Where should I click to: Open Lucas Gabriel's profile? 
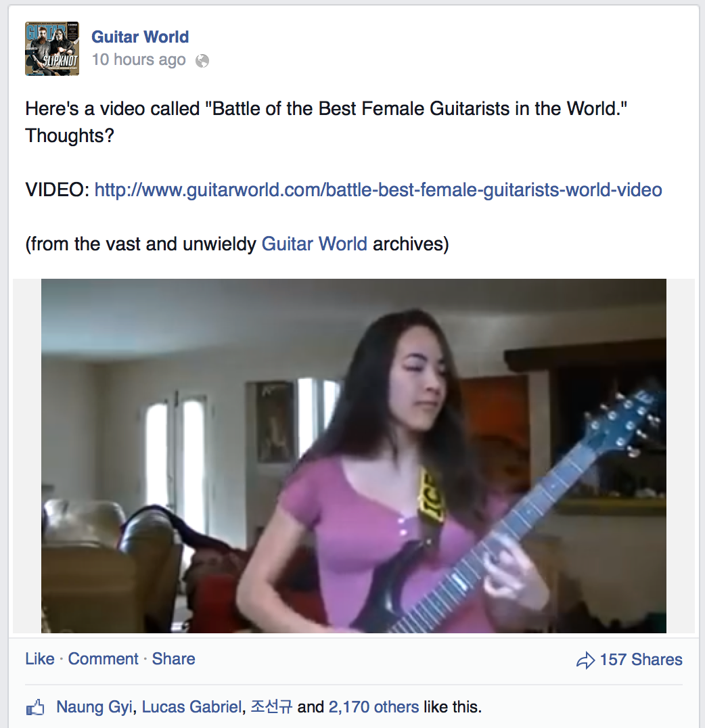191,707
